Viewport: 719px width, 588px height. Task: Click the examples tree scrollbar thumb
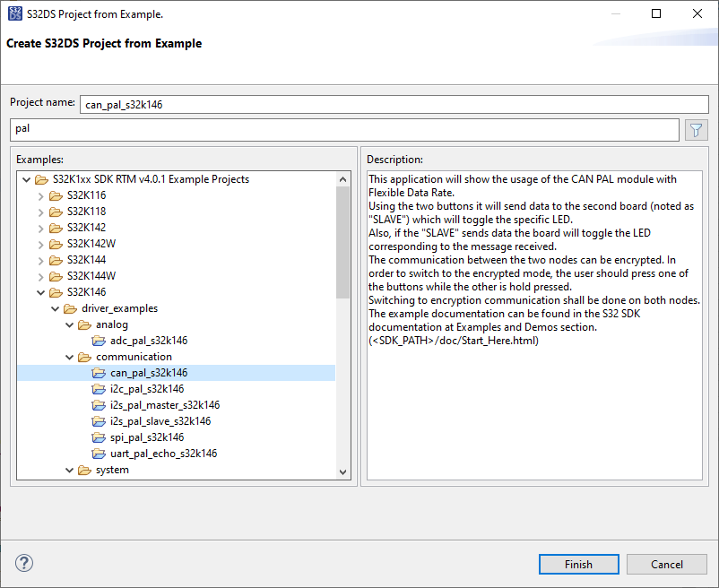click(342, 242)
